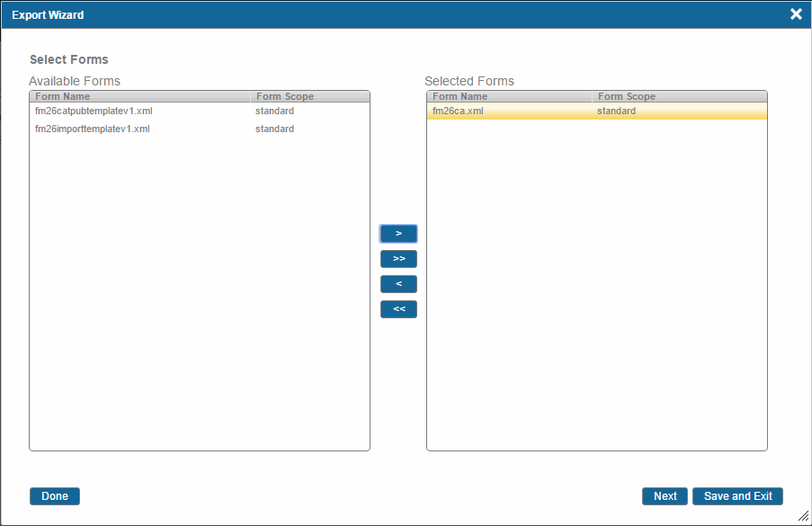Sort Selected Forms by Form Scope header

[x=680, y=96]
